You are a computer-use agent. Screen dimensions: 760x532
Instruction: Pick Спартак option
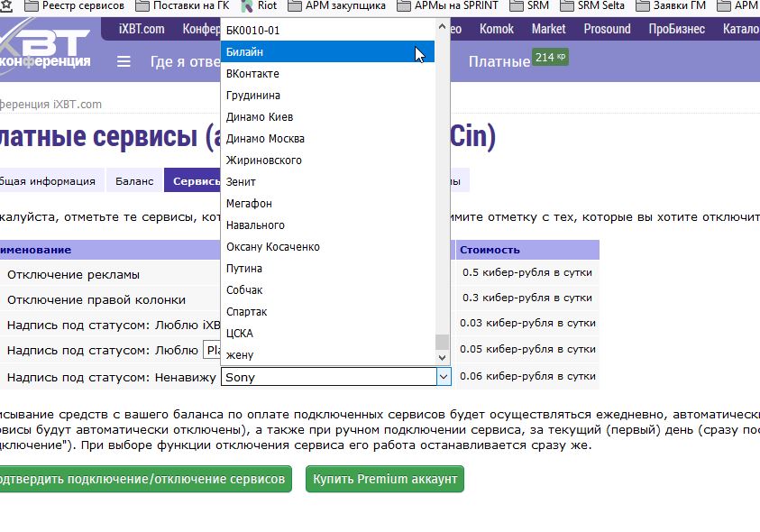pos(327,312)
